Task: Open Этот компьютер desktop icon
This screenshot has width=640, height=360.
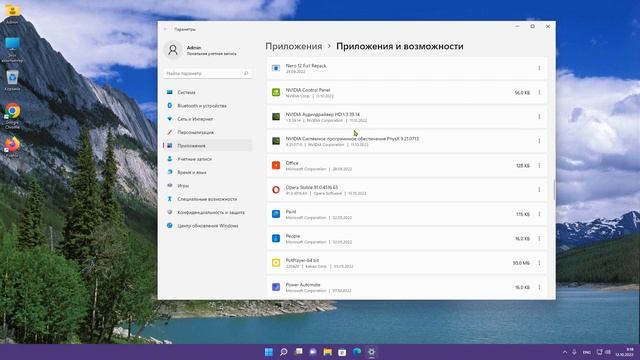Action: coord(12,49)
